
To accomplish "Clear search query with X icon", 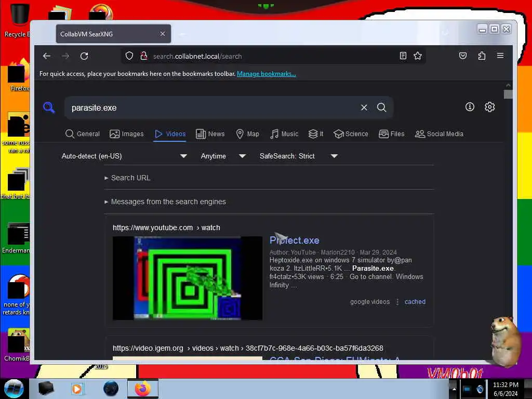I will [x=364, y=108].
